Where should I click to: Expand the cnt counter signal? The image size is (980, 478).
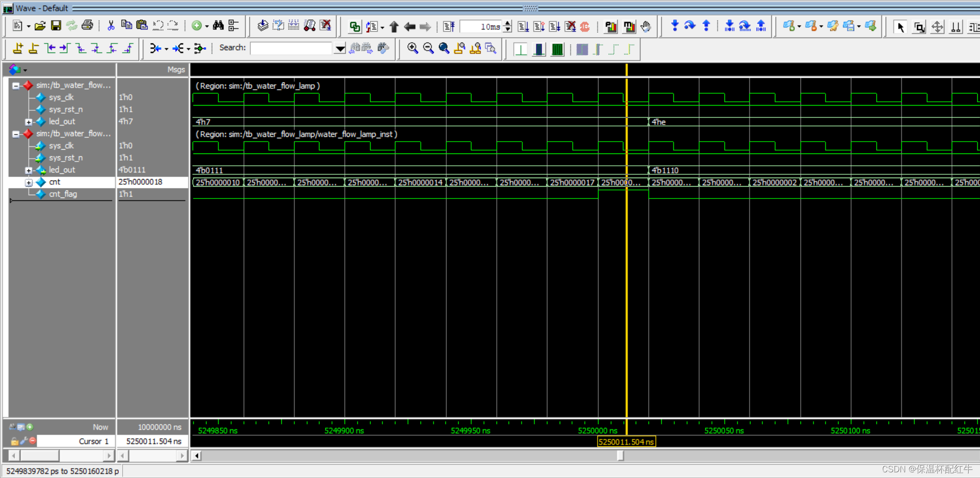[28, 182]
